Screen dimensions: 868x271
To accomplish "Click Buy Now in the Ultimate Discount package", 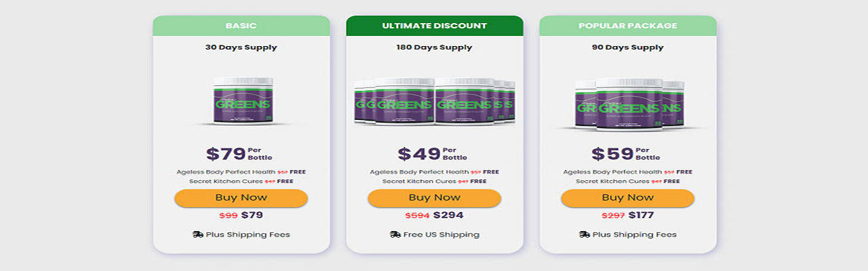I will coord(434,198).
